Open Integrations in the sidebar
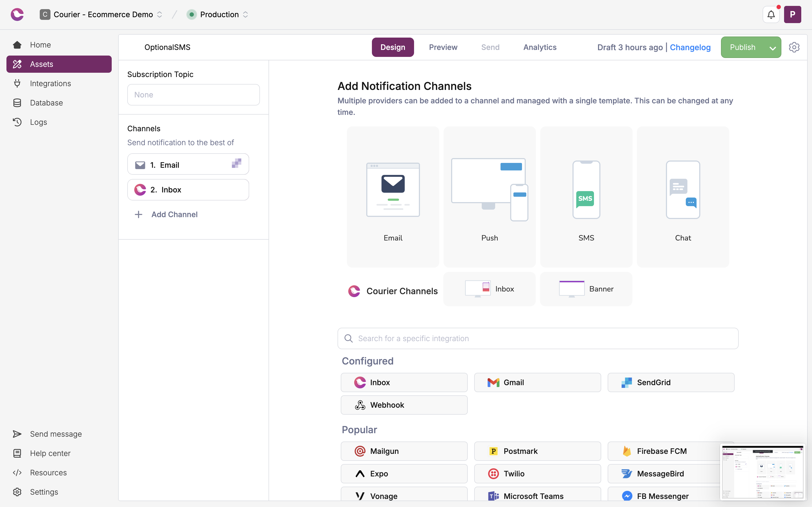Image resolution: width=812 pixels, height=507 pixels. coord(50,83)
